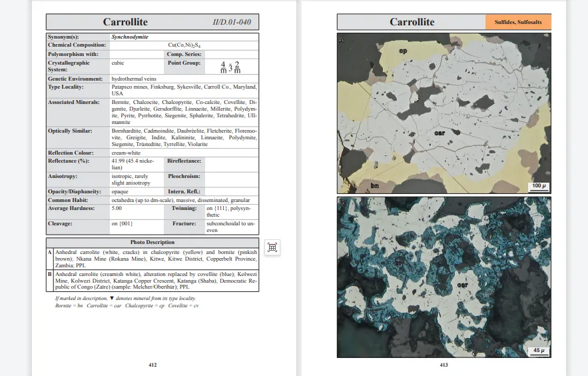588x376 pixels.
Task: Click the 45 µ scale bar label
Action: 538,350
